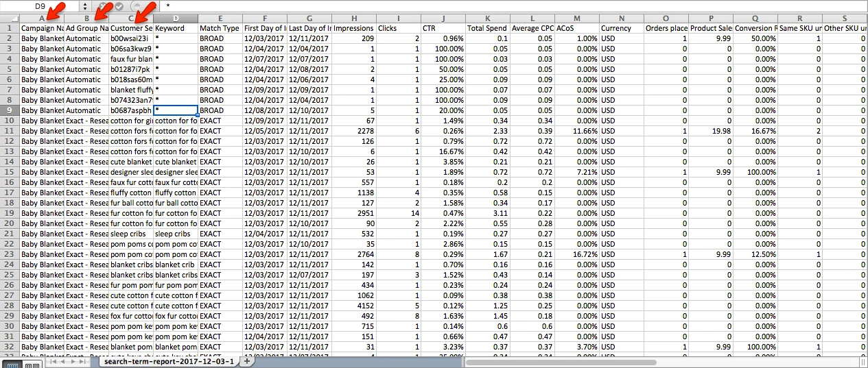
Task: Click Clicks value 14 in row 19
Action: pyautogui.click(x=399, y=213)
